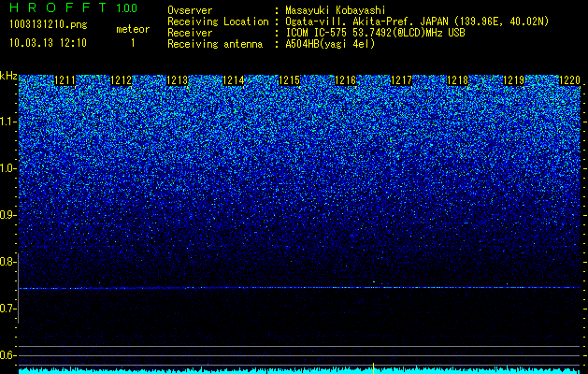Click the kHz axis unit label
The image size is (588, 374).
coord(8,76)
